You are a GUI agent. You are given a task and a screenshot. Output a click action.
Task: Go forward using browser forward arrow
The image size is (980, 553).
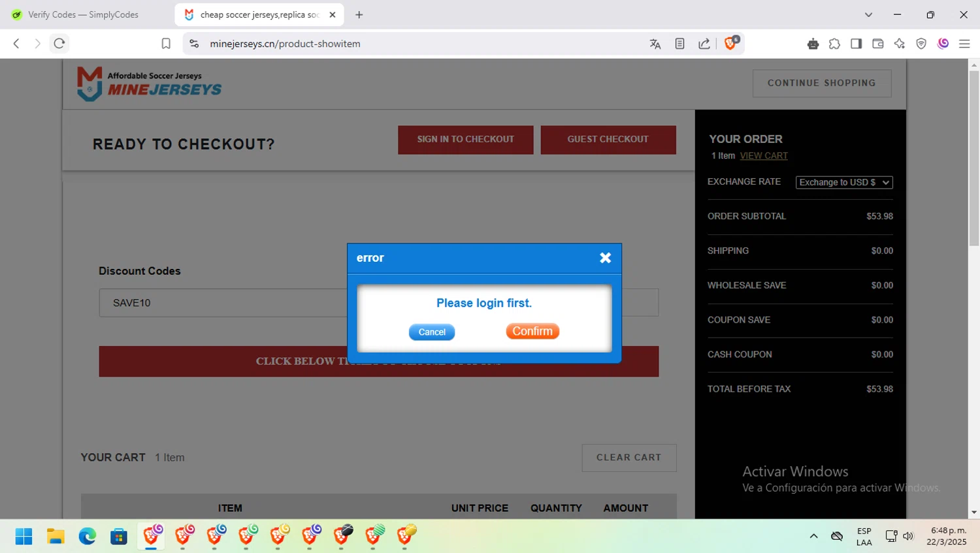37,44
